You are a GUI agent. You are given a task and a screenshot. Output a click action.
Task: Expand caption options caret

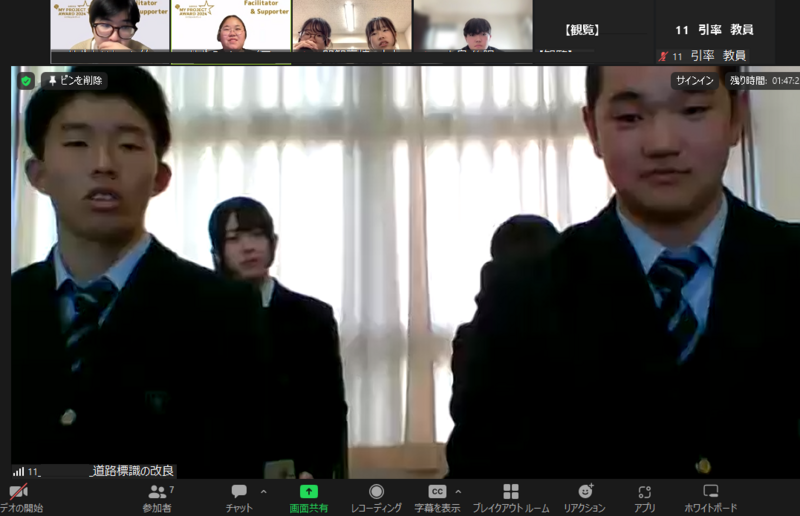(x=458, y=492)
